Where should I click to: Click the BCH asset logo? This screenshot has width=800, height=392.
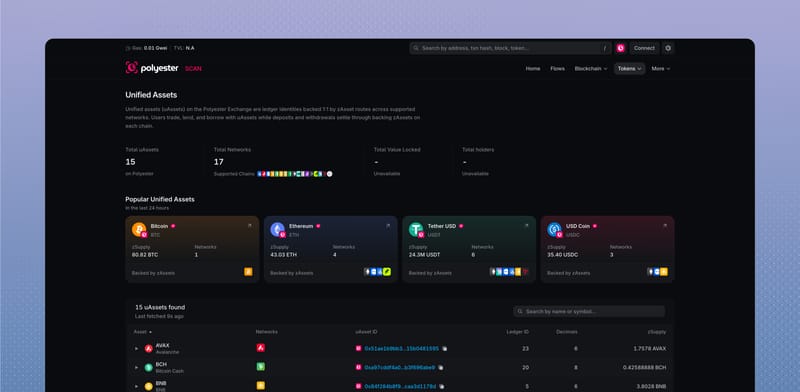(148, 368)
